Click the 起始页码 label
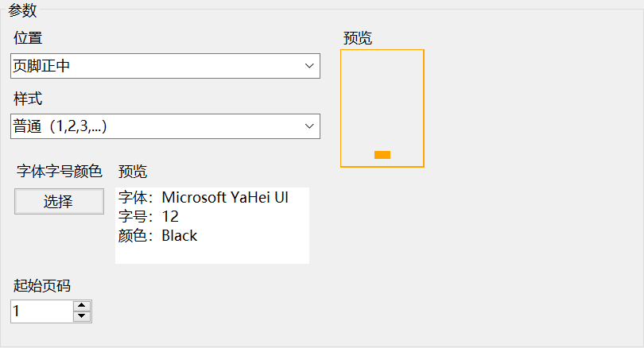The height and width of the screenshot is (348, 644). (x=42, y=285)
